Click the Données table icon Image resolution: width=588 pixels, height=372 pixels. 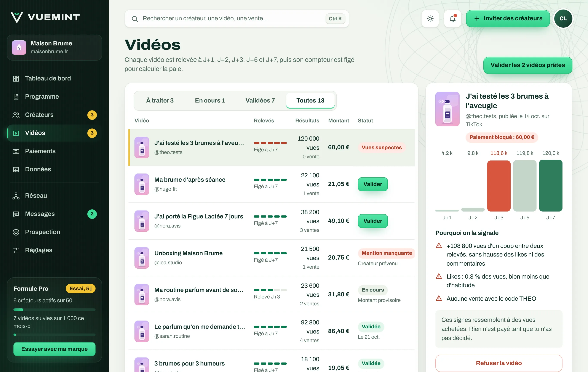click(16, 169)
